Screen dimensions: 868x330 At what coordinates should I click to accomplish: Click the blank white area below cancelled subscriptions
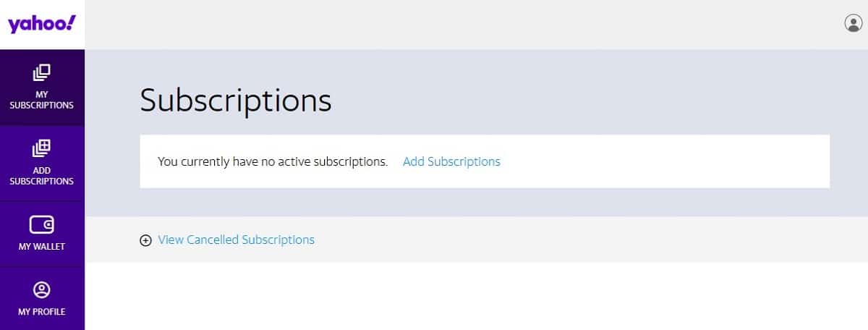pos(476,296)
